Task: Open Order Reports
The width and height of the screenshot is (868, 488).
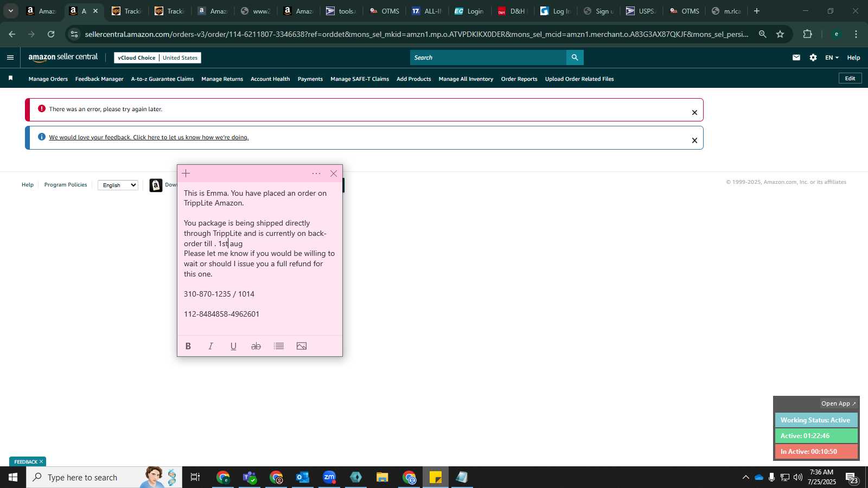Action: pos(519,79)
